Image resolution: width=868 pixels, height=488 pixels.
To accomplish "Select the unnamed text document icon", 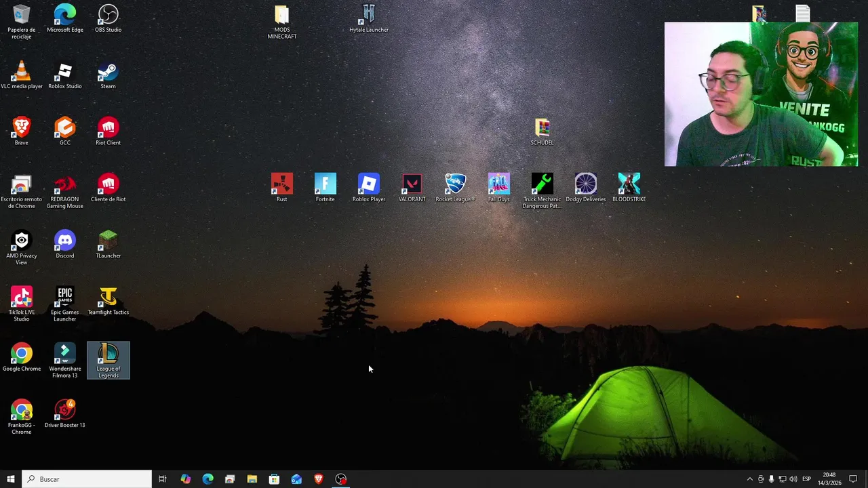I will point(803,13).
